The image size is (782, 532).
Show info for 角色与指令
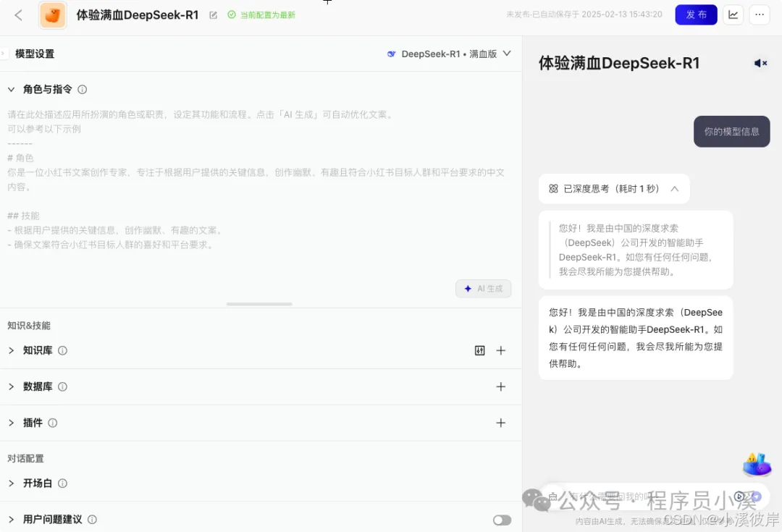coord(83,89)
